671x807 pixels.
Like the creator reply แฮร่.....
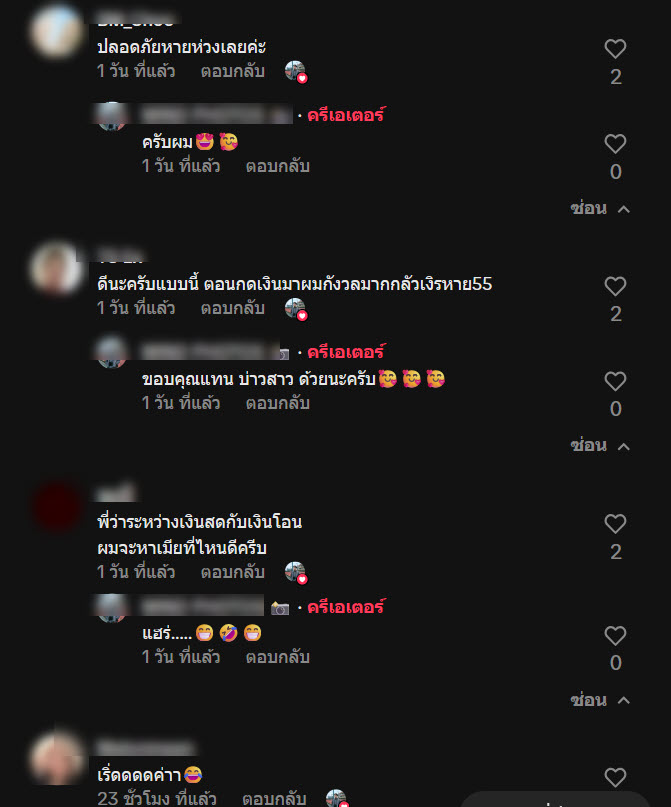615,636
